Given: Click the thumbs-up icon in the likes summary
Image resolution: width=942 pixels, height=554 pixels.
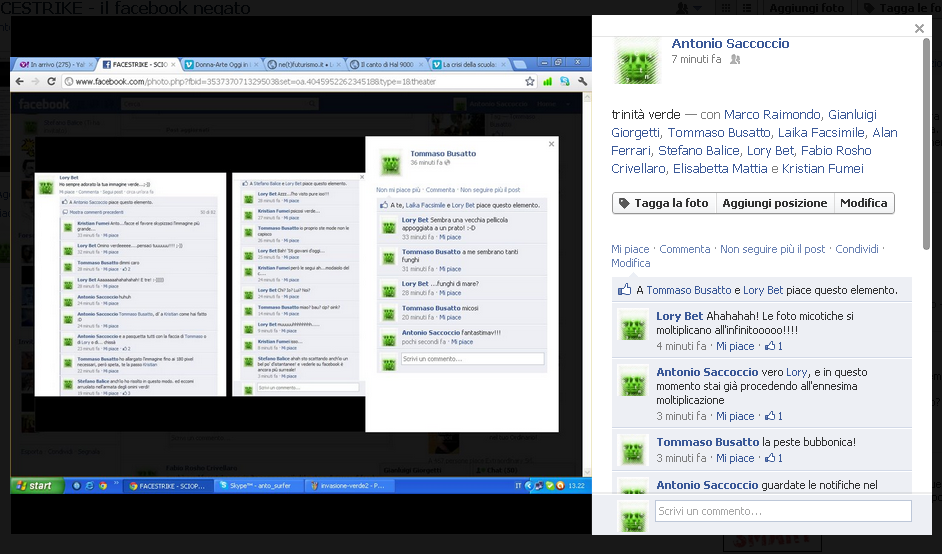Looking at the screenshot, I should point(624,290).
